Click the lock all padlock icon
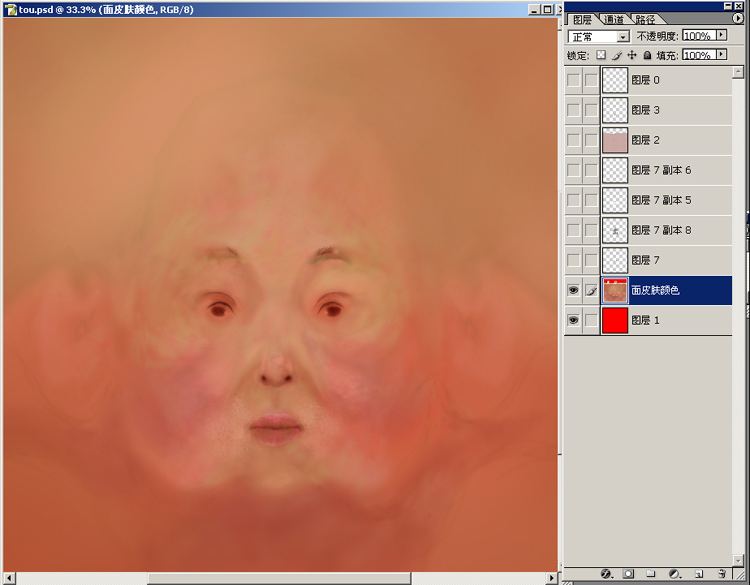The image size is (750, 585). click(647, 56)
